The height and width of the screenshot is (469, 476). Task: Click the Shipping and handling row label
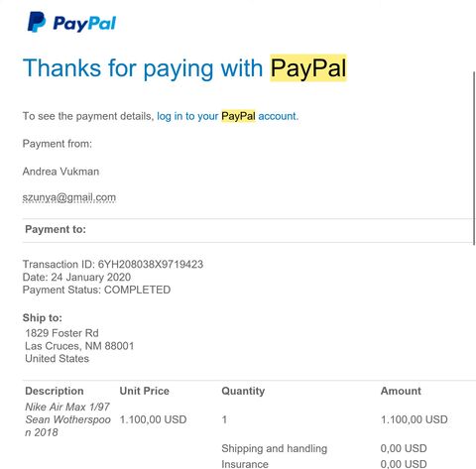coord(275,448)
